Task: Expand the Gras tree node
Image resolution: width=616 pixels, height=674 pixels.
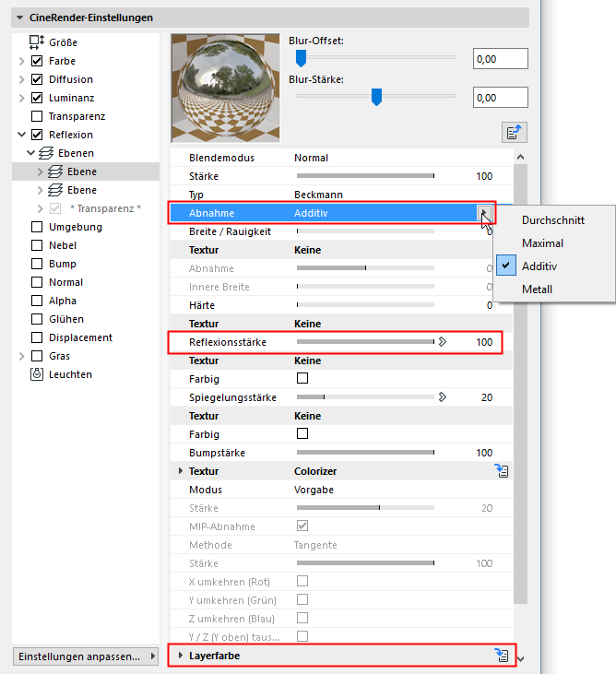Action: click(22, 356)
